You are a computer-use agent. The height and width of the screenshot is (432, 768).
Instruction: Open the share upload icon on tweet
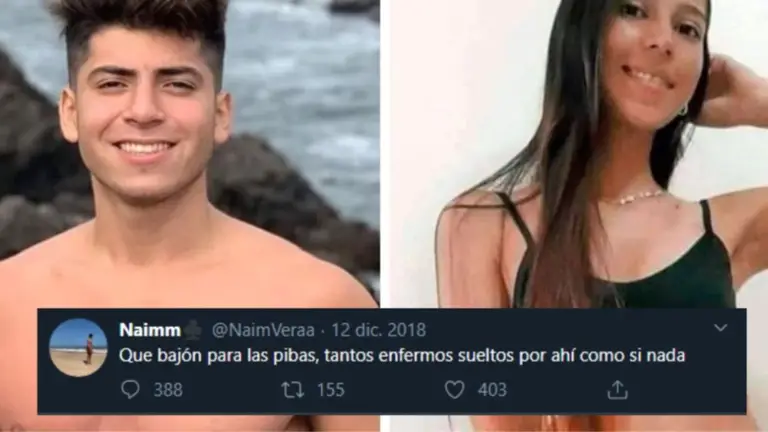pos(618,390)
